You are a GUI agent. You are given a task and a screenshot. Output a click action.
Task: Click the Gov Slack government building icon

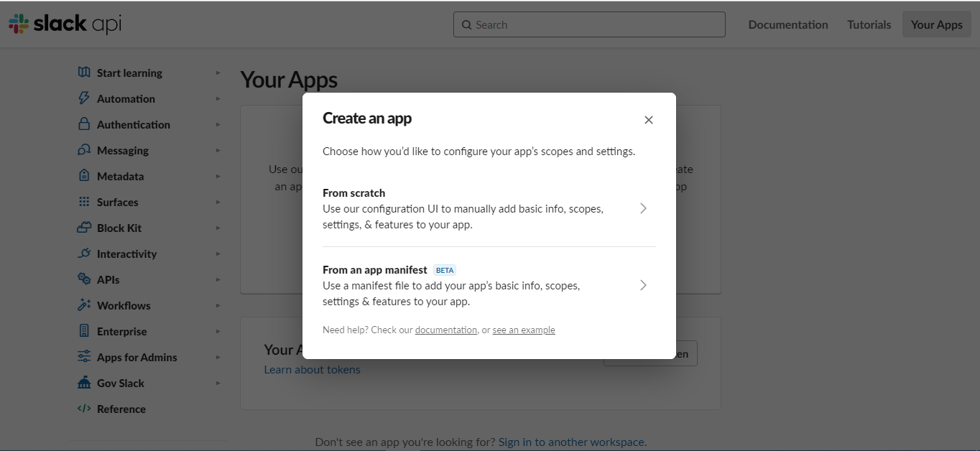tap(84, 383)
